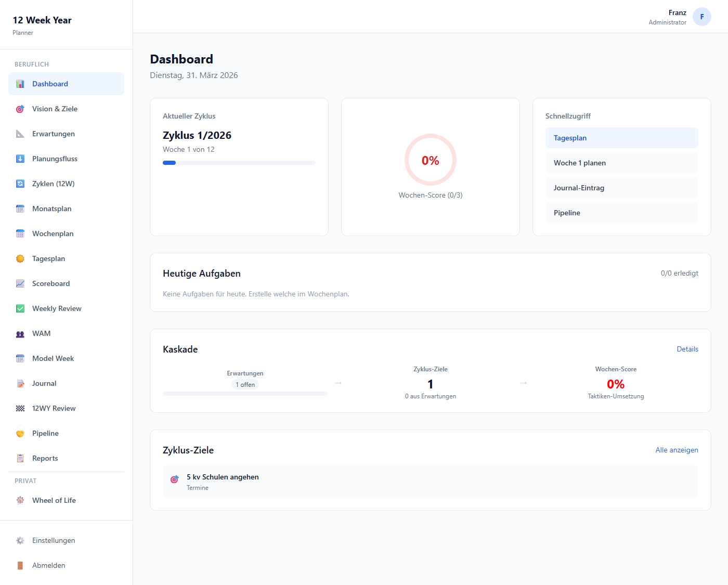Click the Journal notebook icon
Viewport: 728px width, 585px height.
[x=20, y=383]
